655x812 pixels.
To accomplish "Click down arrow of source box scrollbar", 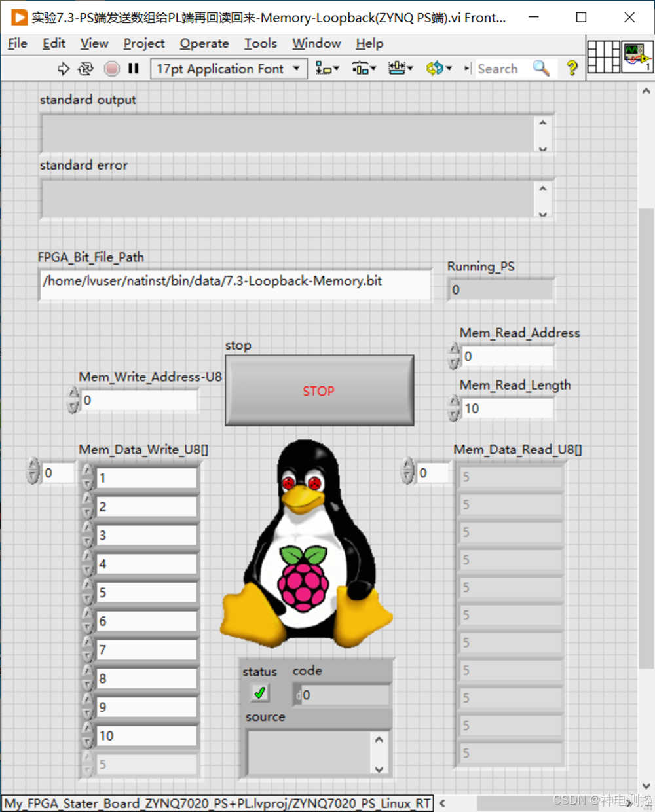I will (379, 769).
